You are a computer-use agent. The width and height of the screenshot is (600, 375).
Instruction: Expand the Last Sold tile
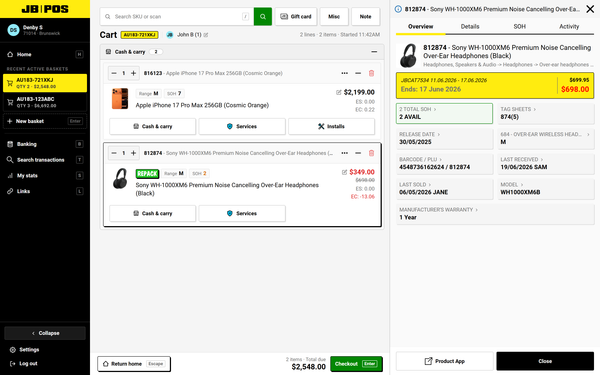[x=444, y=189]
